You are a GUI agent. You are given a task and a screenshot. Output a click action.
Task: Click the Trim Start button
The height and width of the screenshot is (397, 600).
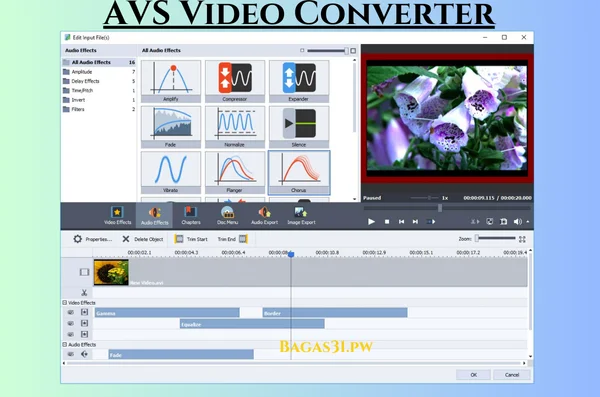[x=191, y=239]
